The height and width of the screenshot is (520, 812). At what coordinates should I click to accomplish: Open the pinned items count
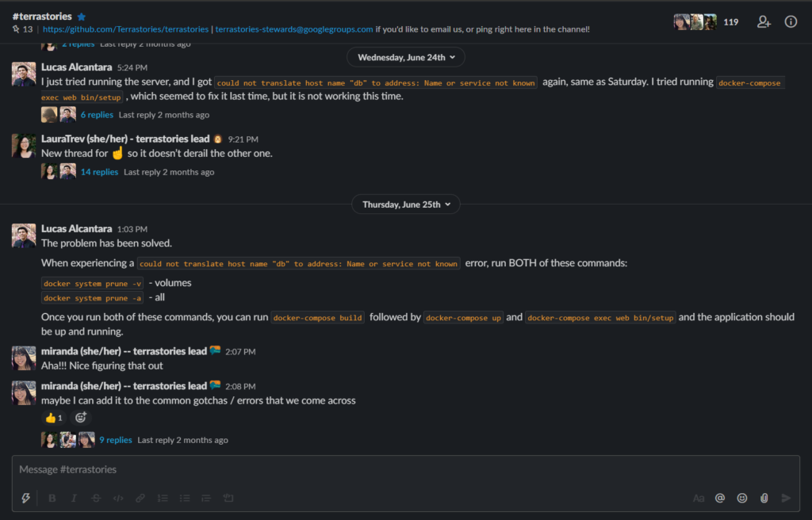click(x=23, y=29)
